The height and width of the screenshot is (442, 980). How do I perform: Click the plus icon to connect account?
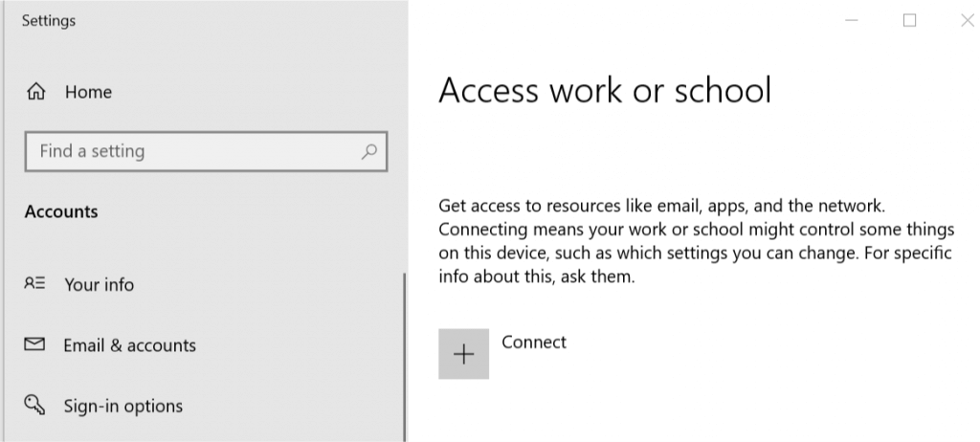pos(464,354)
